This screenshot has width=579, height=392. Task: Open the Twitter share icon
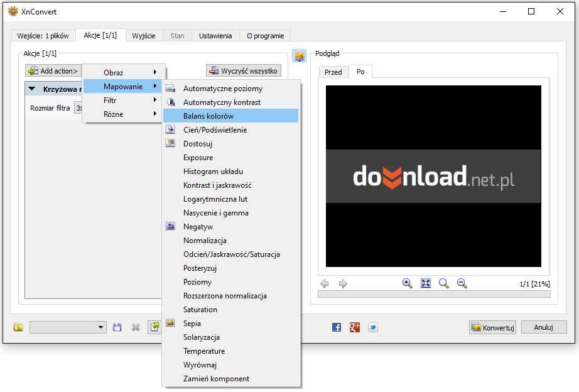pos(373,327)
